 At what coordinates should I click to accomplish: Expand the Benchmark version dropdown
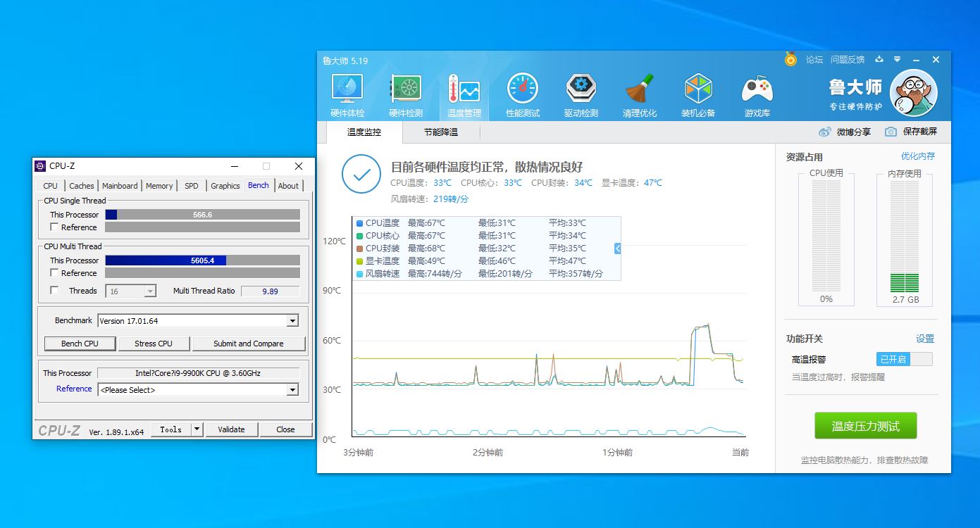point(292,321)
